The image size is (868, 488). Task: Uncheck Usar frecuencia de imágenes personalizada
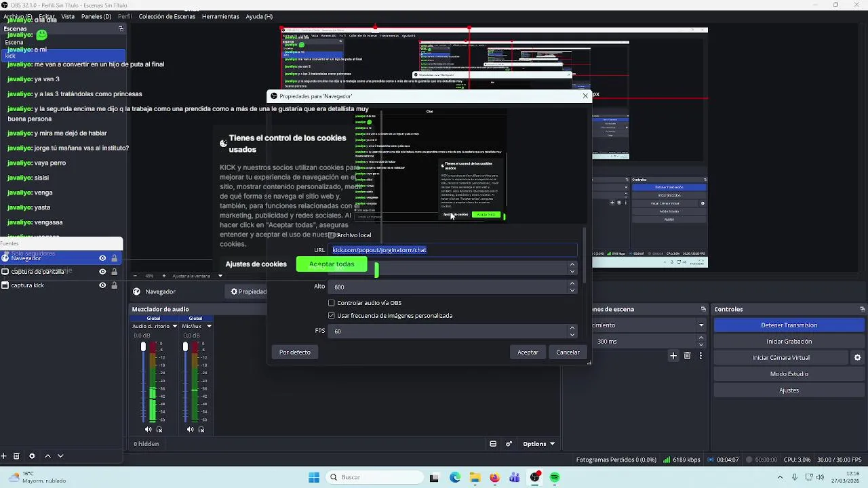click(x=332, y=316)
